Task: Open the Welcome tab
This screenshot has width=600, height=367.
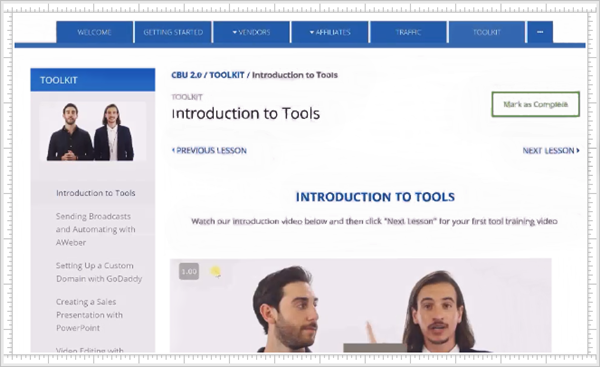Action: pos(95,32)
